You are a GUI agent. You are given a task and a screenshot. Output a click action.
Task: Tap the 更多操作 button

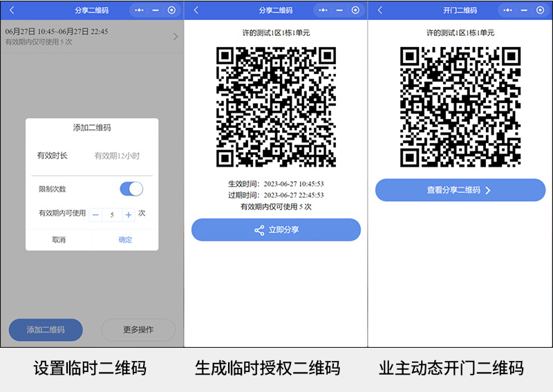pyautogui.click(x=138, y=330)
